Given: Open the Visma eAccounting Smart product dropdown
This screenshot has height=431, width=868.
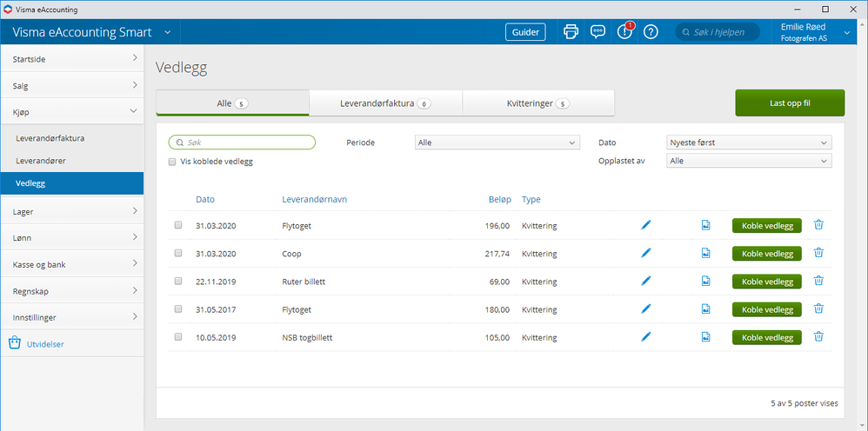Looking at the screenshot, I should (x=167, y=33).
